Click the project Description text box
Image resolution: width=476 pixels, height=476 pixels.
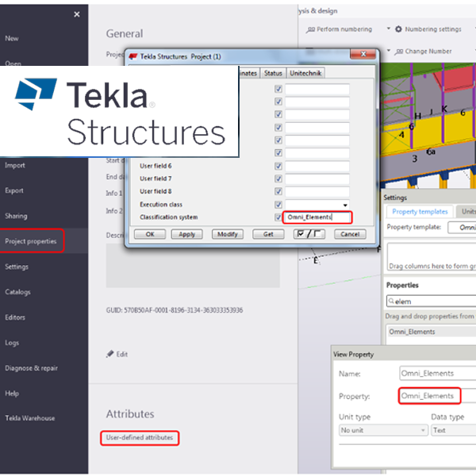pyautogui.click(x=193, y=265)
